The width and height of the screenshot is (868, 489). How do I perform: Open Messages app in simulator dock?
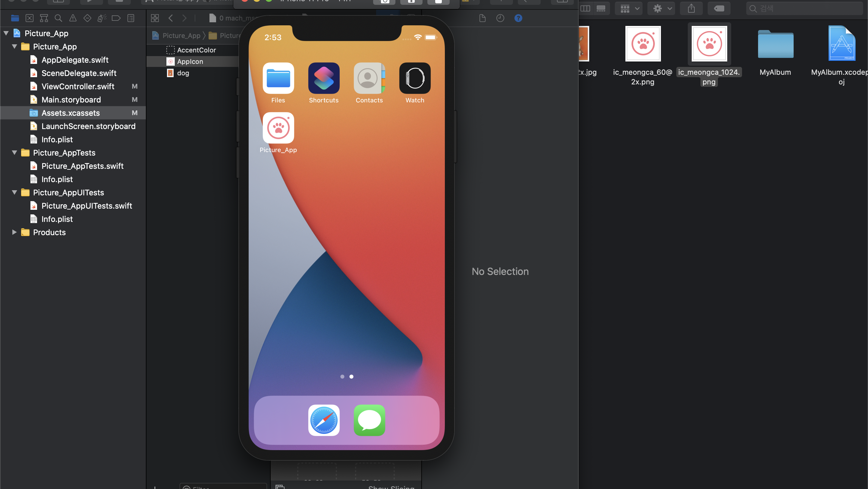(x=369, y=420)
